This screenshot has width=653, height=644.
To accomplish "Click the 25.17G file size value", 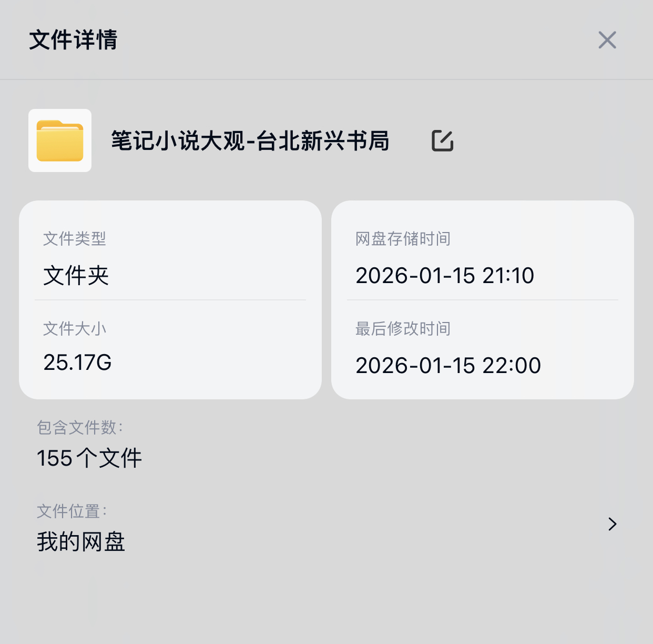I will point(77,363).
